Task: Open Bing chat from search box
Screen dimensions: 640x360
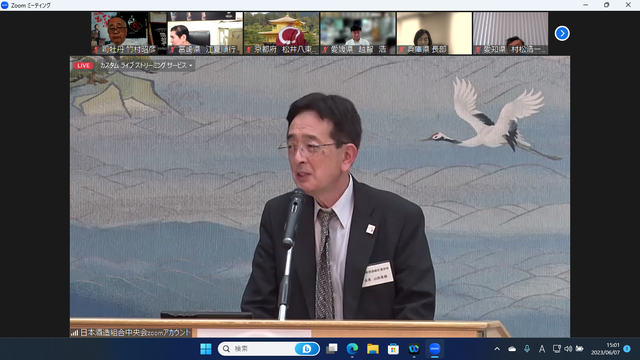Action: pyautogui.click(x=307, y=349)
